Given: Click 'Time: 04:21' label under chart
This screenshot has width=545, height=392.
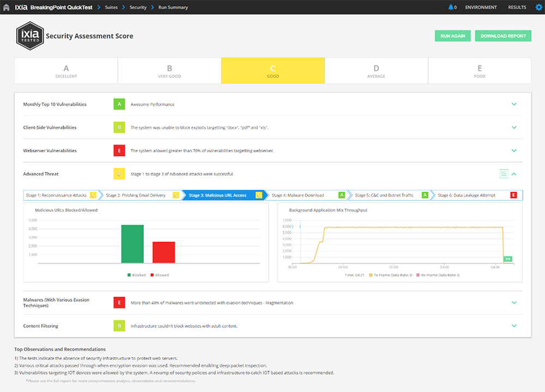Looking at the screenshot, I should tap(355, 275).
